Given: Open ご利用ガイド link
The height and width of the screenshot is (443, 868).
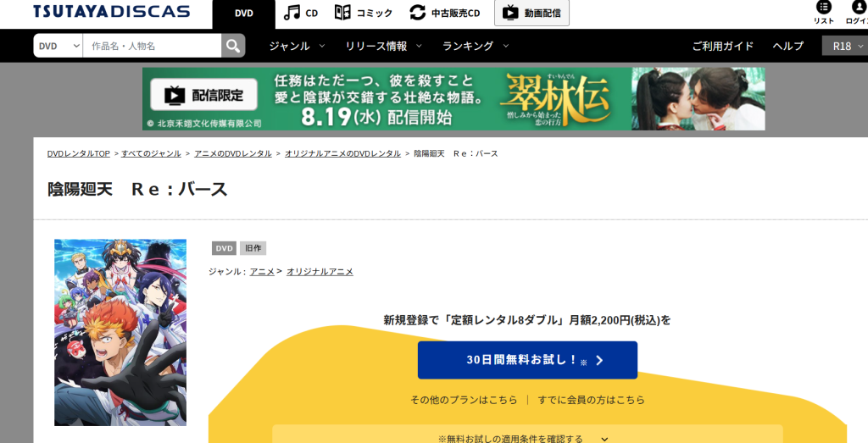Looking at the screenshot, I should (x=723, y=46).
